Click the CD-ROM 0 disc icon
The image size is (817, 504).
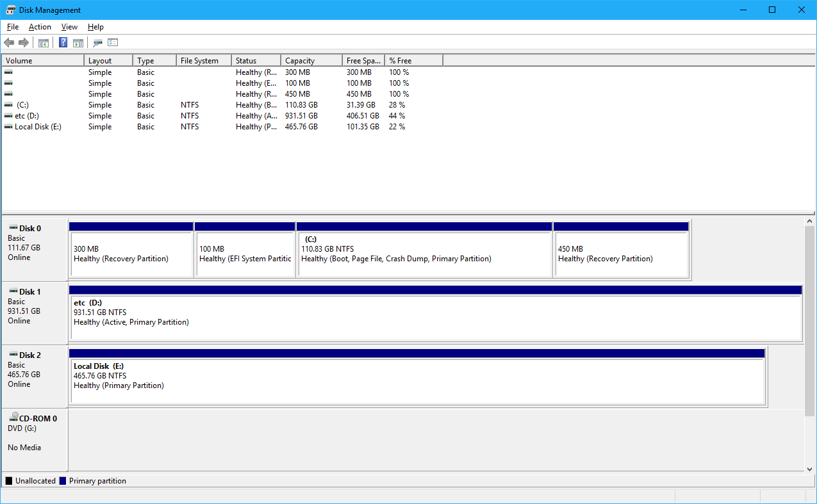[x=13, y=418]
